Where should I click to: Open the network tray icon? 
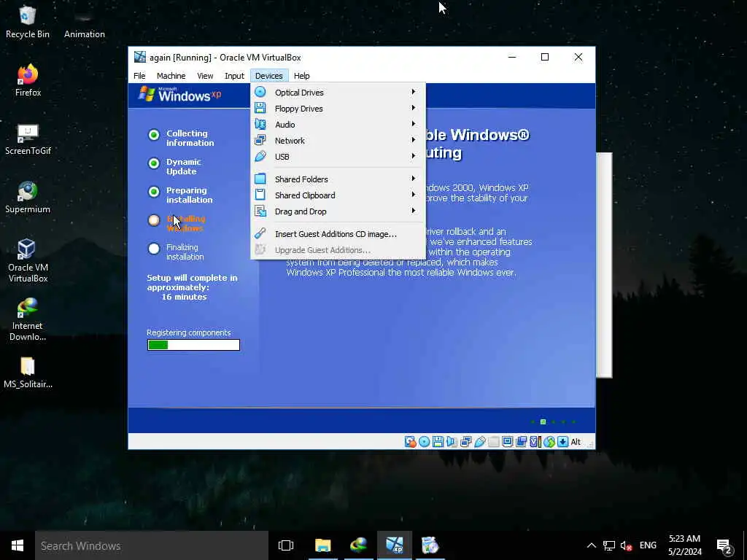609,545
